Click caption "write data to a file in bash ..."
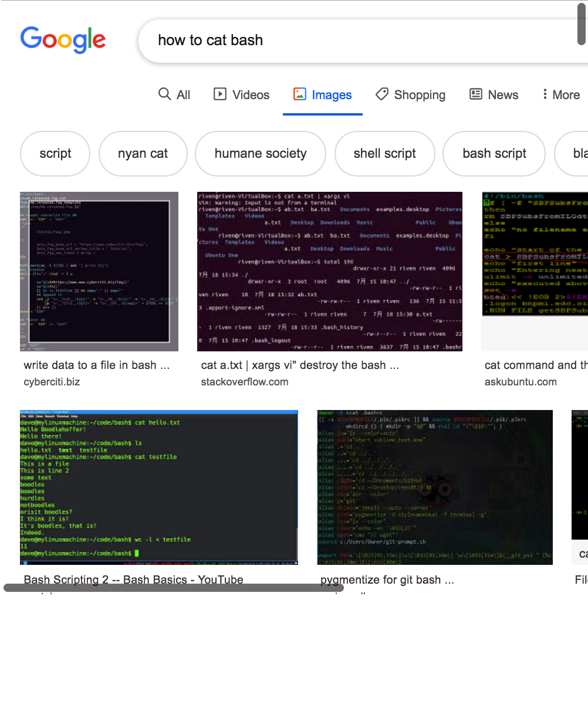The width and height of the screenshot is (588, 725). (x=97, y=365)
